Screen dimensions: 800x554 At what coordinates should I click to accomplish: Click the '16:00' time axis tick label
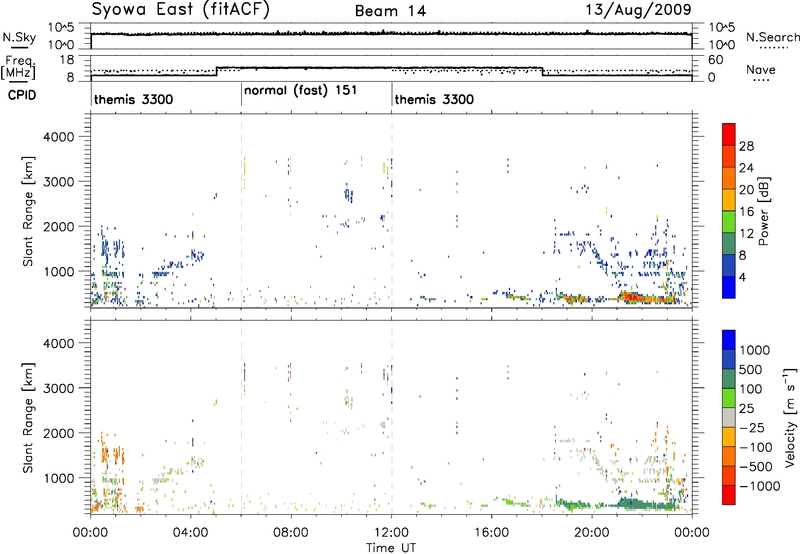pyautogui.click(x=492, y=533)
